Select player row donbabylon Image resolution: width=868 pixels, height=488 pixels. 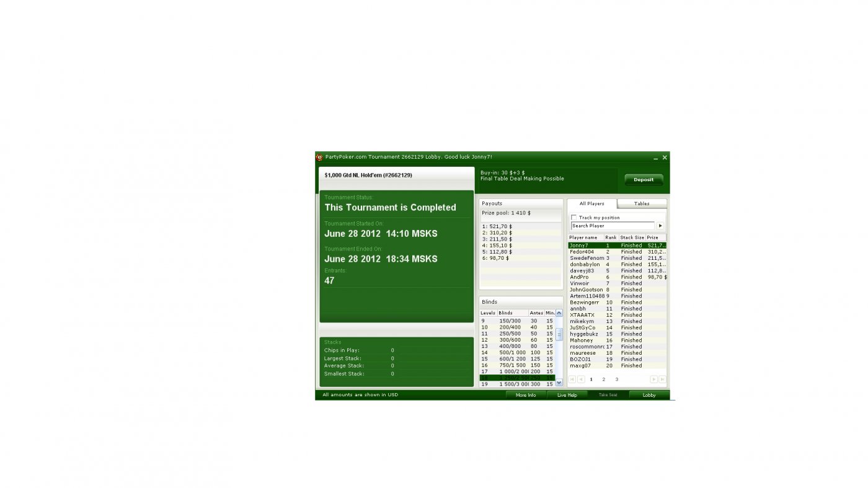(618, 265)
